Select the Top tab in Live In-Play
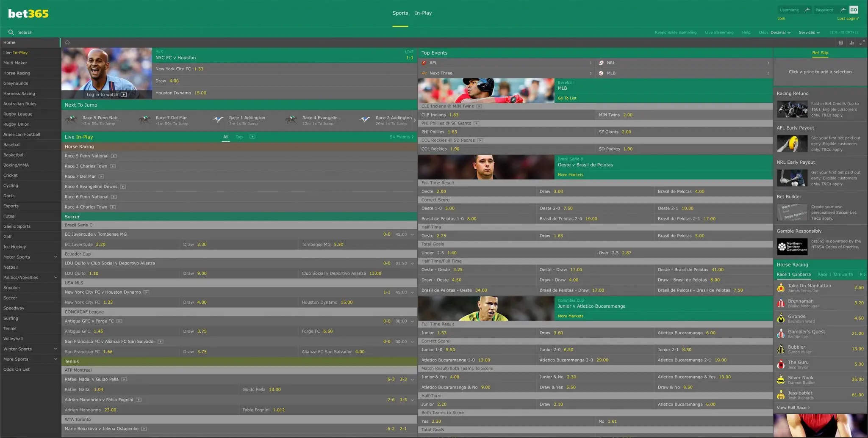 coord(239,137)
